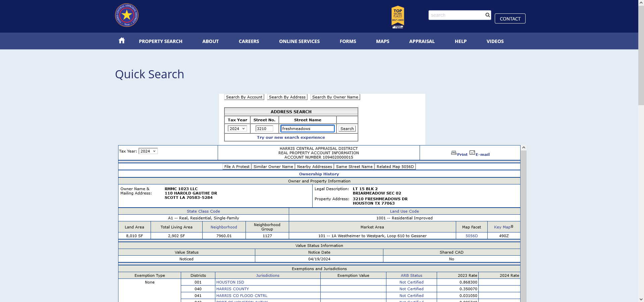The height and width of the screenshot is (302, 644).
Task: Open the ARB Status link
Action: (x=411, y=275)
